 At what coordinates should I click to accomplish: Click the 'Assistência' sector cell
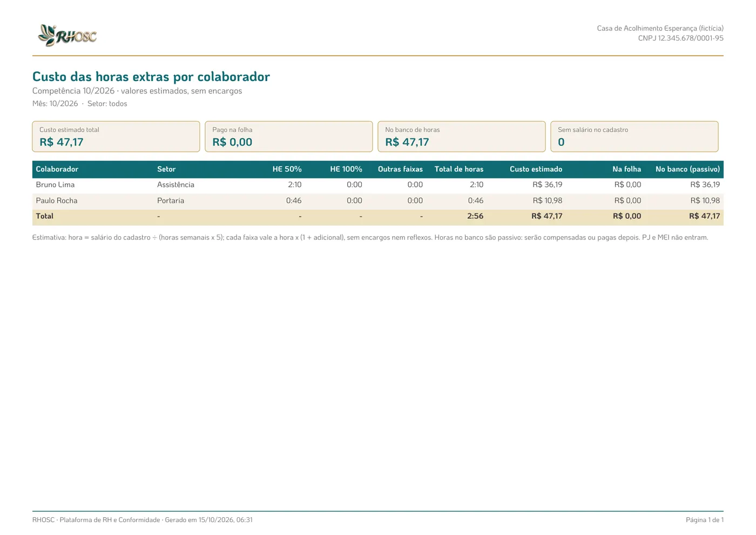(x=175, y=185)
